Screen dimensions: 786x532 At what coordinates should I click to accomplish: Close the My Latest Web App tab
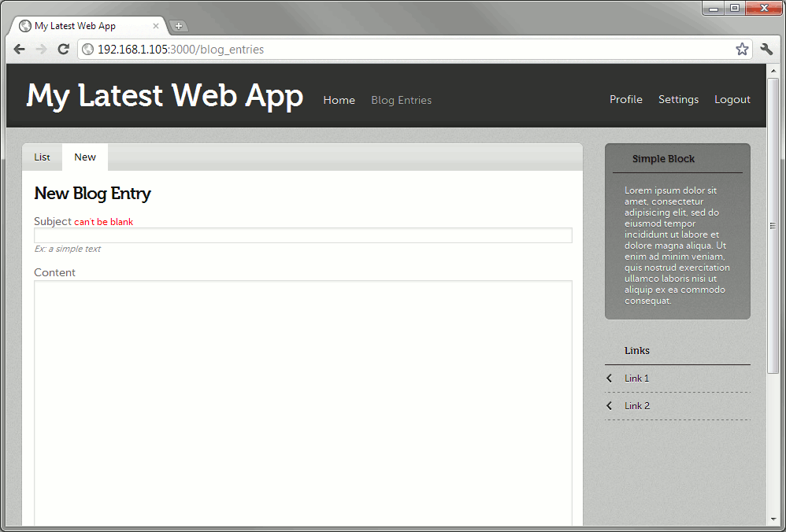click(x=156, y=26)
